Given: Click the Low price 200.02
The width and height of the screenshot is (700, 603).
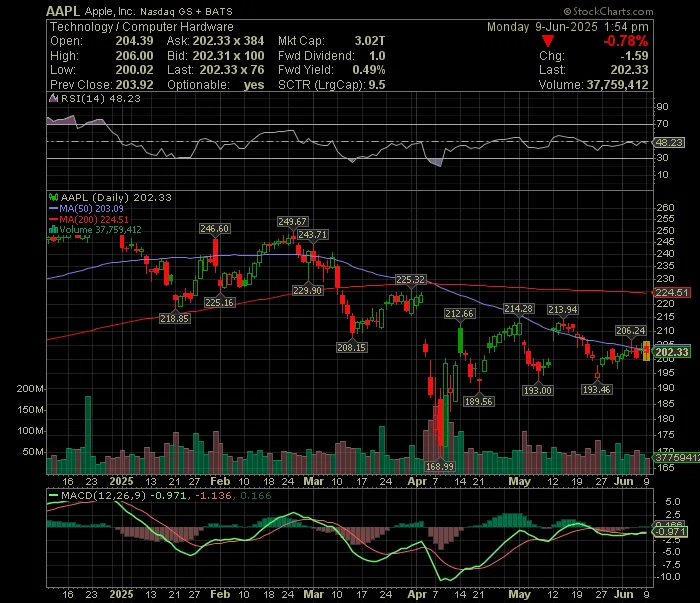Looking at the screenshot, I should 134,70.
